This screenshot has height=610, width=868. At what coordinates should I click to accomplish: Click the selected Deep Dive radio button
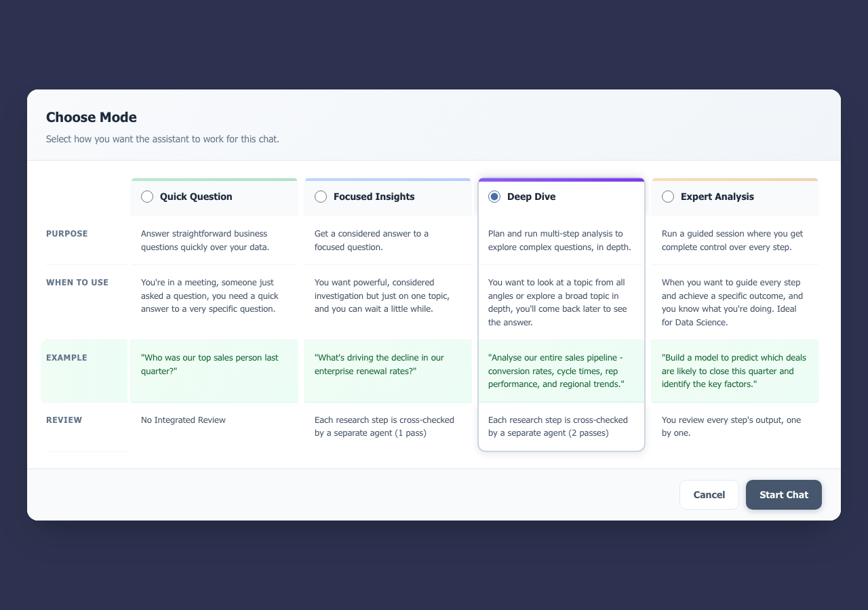pos(494,197)
